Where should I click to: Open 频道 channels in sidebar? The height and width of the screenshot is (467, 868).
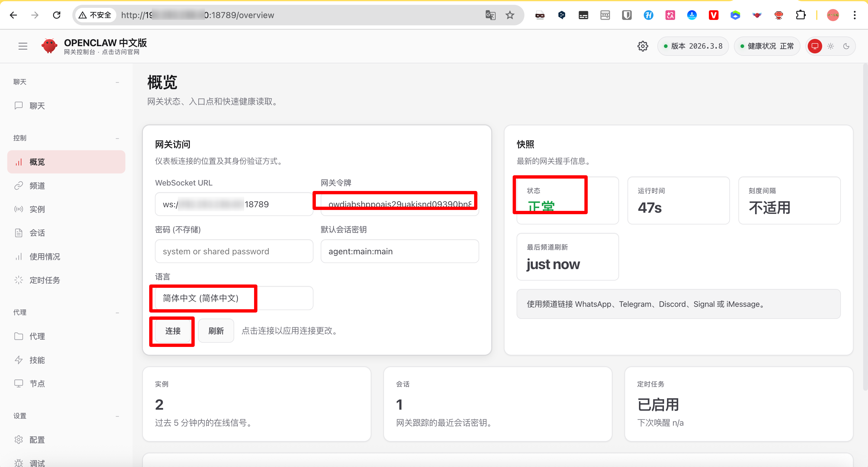point(37,186)
